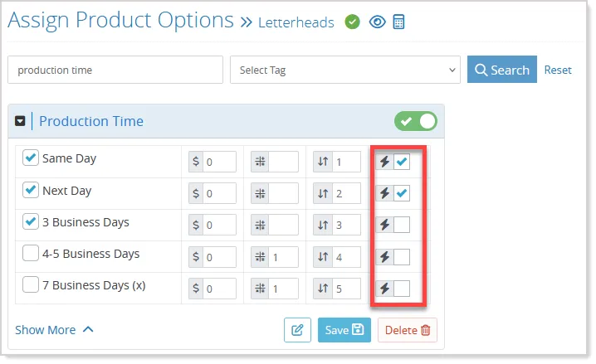
Task: Collapse the Production Time section arrow
Action: tap(20, 121)
